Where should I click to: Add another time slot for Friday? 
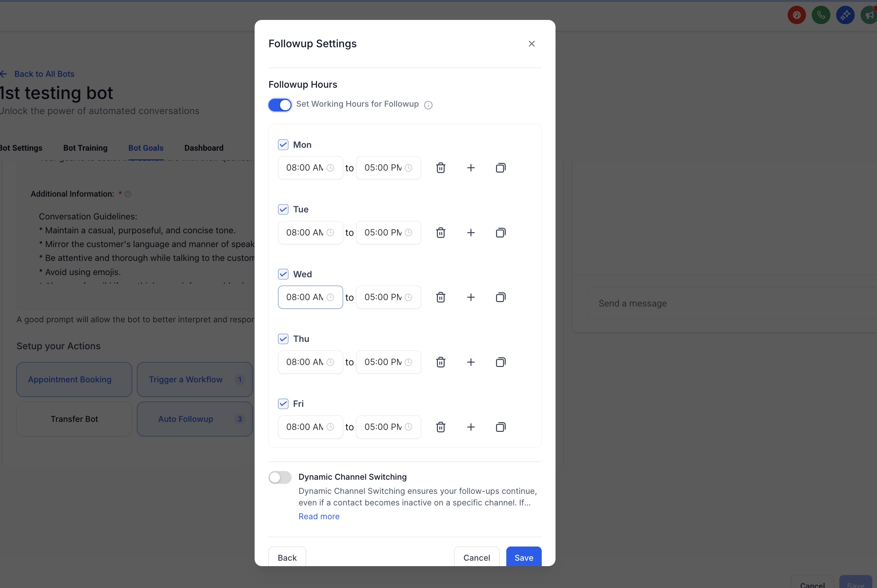(470, 427)
